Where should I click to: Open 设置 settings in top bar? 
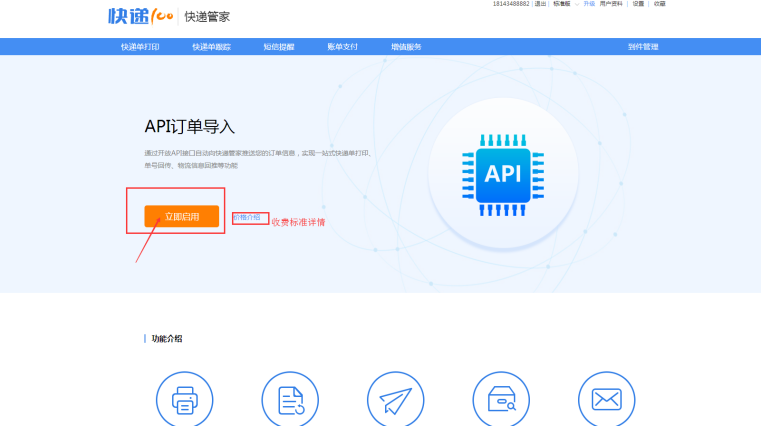click(x=638, y=4)
